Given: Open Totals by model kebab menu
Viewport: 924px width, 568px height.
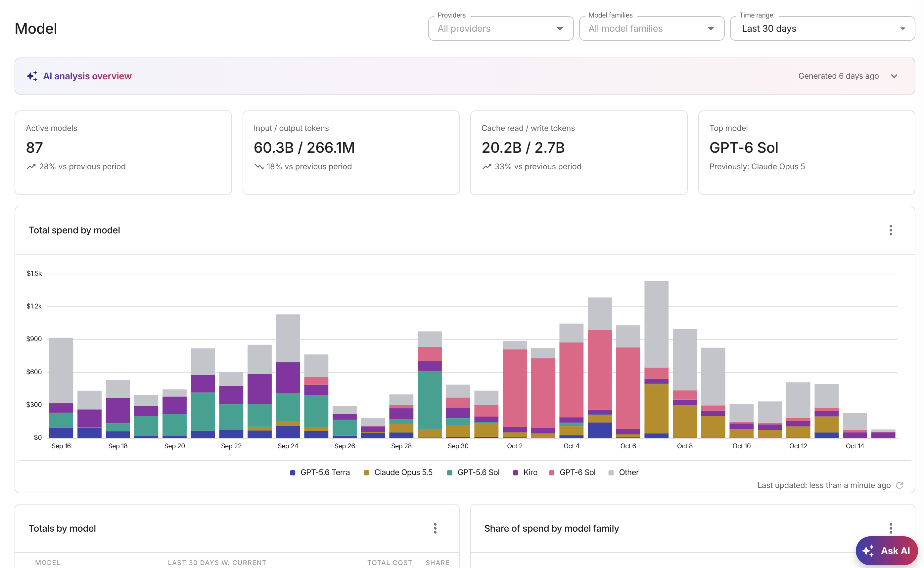Looking at the screenshot, I should (x=435, y=528).
